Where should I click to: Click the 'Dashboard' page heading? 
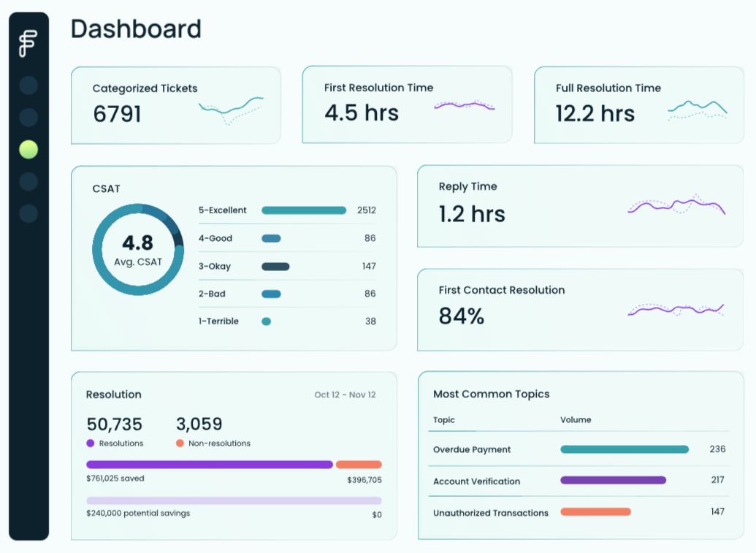pyautogui.click(x=136, y=29)
